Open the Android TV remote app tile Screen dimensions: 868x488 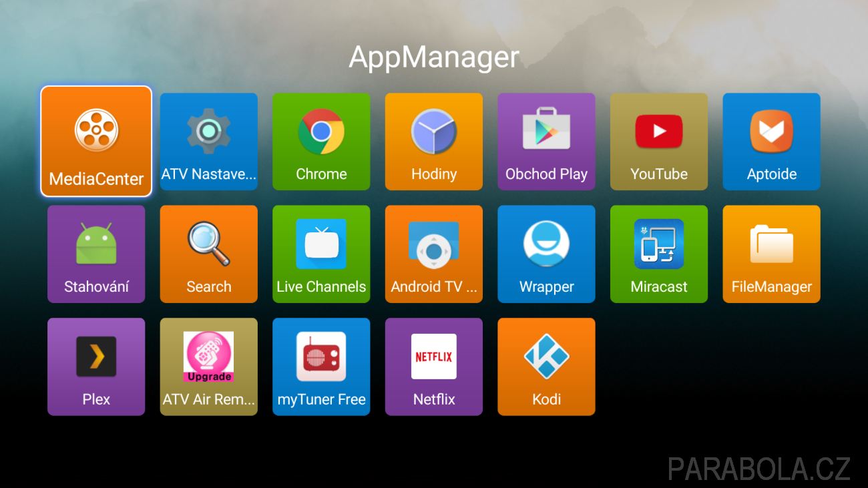[x=434, y=254]
